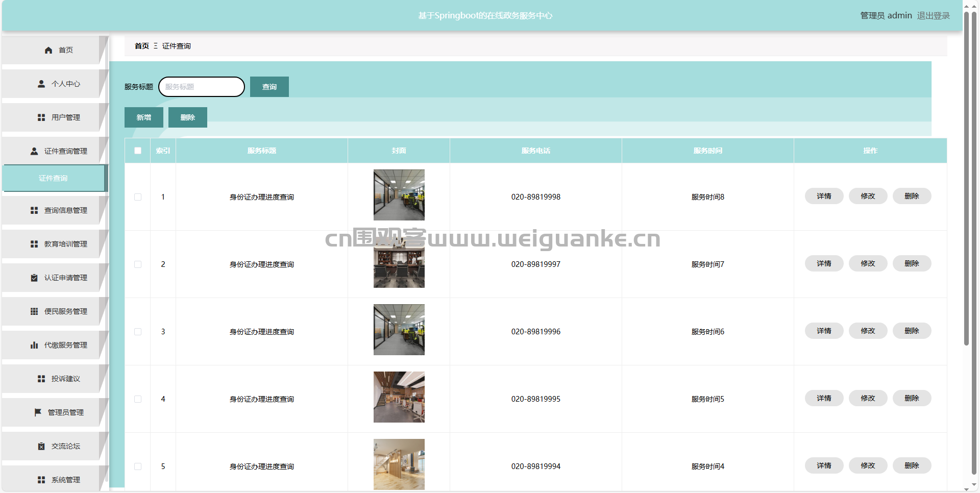The height and width of the screenshot is (493, 980).
Task: Click the grid icon beside 用户管理
Action: pos(41,117)
